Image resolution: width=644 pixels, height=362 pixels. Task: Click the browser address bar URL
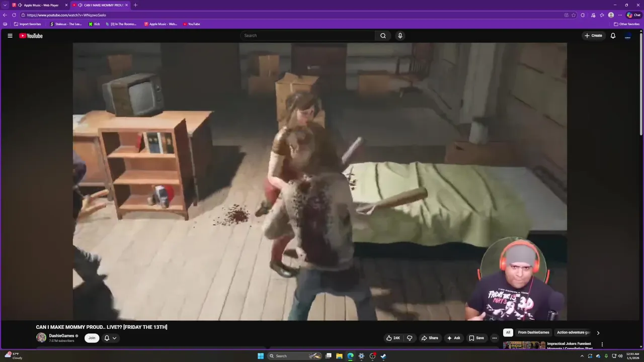click(66, 15)
